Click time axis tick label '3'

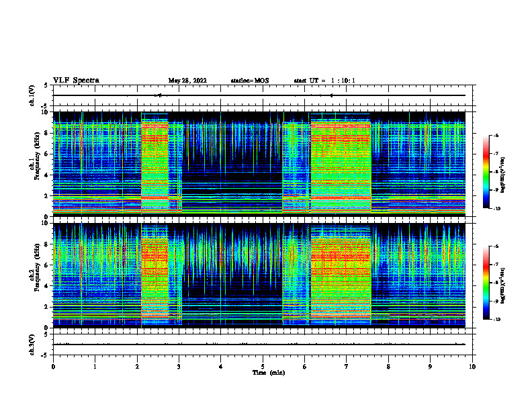pyautogui.click(x=179, y=367)
